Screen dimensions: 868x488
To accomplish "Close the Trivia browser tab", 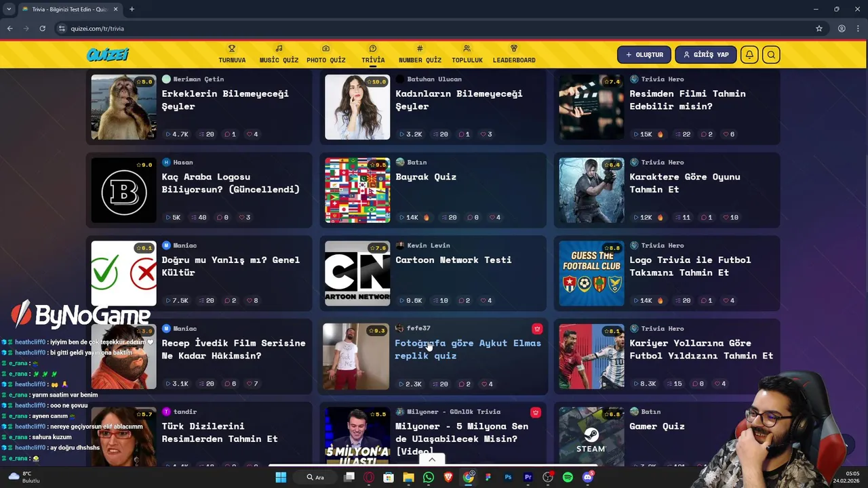I will pos(115,9).
